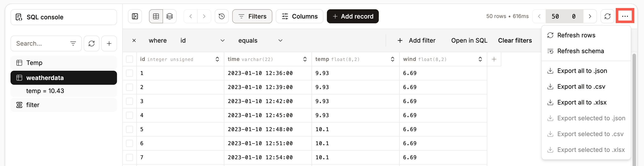Image resolution: width=644 pixels, height=166 pixels.
Task: Switch to stacked records view
Action: [x=170, y=16]
